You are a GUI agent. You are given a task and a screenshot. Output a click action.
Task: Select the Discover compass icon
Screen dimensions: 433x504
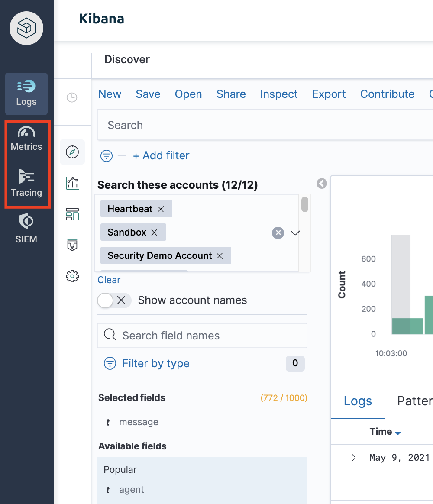tap(72, 152)
